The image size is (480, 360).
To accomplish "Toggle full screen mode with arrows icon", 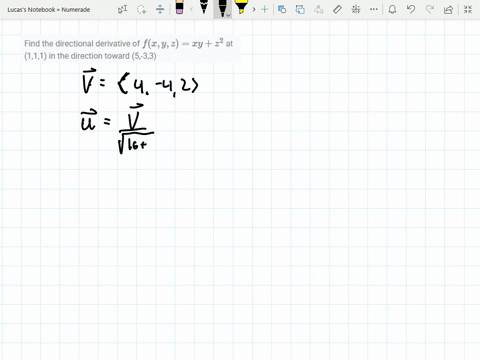I will (x=468, y=9).
